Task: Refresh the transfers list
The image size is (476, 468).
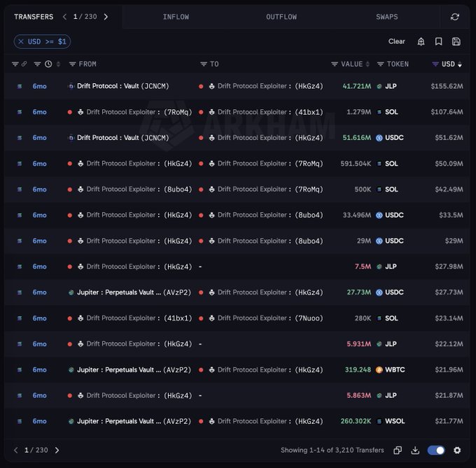Action: (454, 17)
